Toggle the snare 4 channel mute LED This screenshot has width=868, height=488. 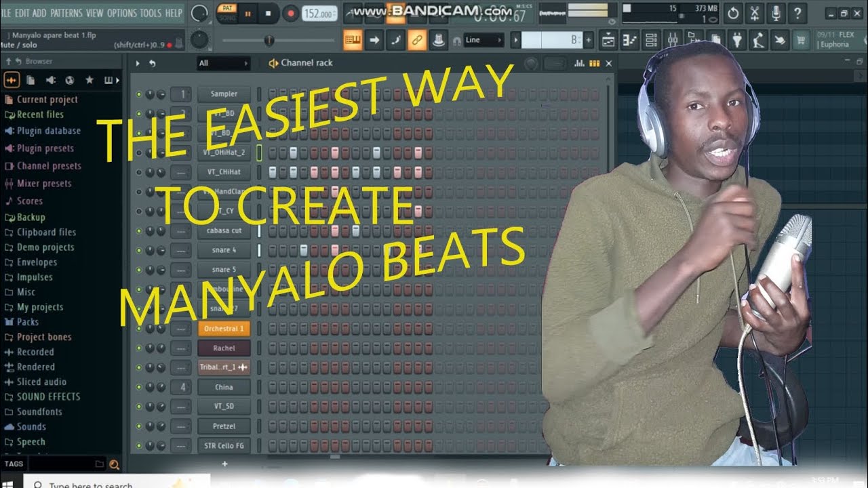tap(139, 251)
